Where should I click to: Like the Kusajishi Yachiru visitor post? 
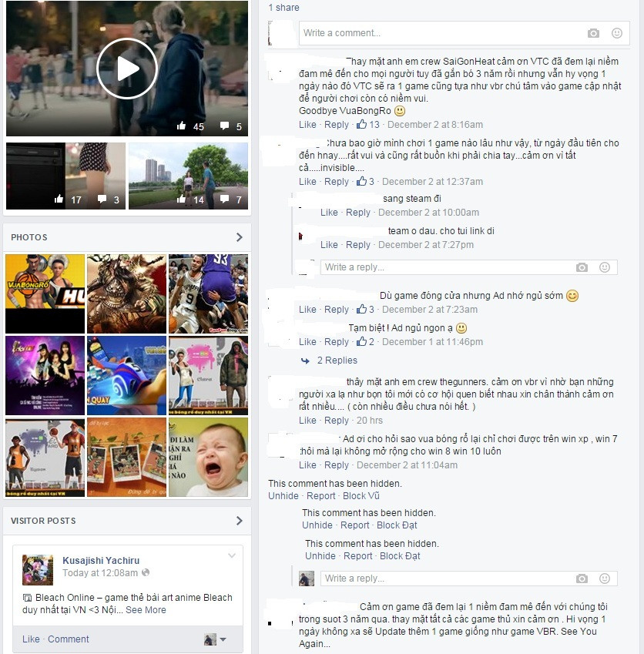point(31,639)
